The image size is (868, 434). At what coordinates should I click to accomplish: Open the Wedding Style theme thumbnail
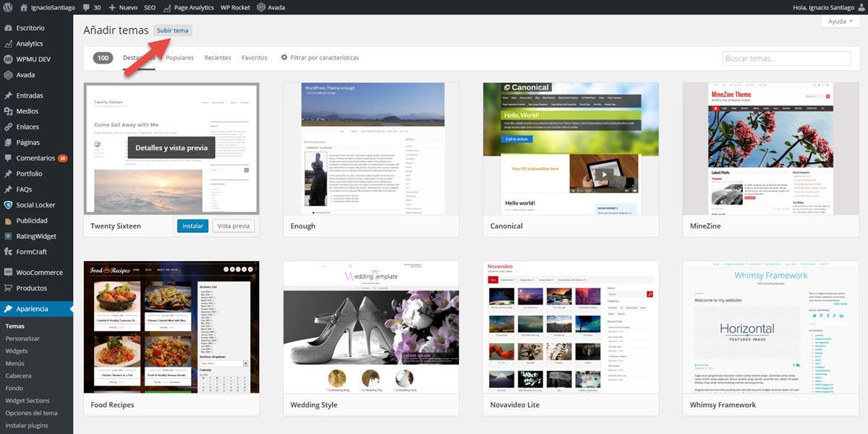click(x=371, y=328)
